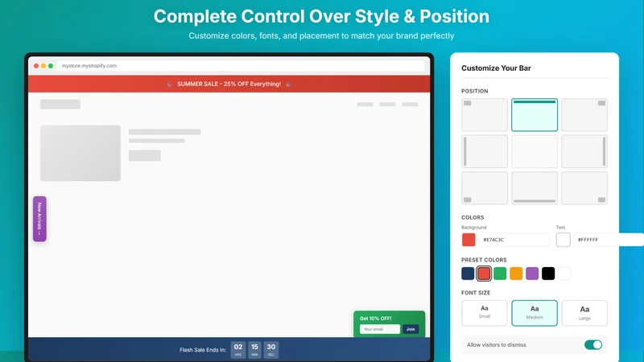Edit the background hex field #E74C3C
This screenshot has height=362, width=644.
(x=514, y=240)
